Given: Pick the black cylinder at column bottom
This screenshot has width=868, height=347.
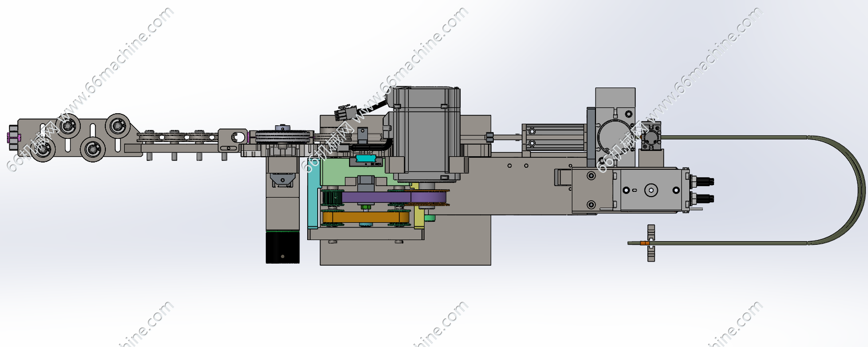Looking at the screenshot, I should [x=282, y=247].
